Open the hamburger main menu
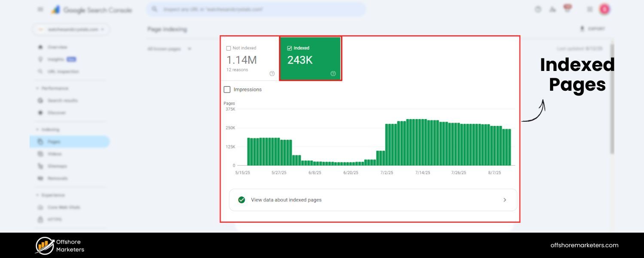 coord(40,9)
